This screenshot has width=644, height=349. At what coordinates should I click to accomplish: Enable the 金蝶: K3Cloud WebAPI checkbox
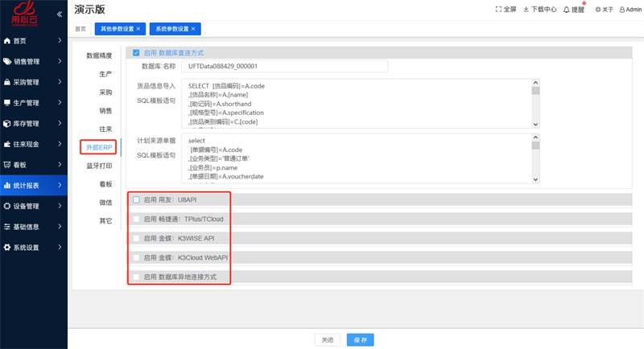coord(136,257)
